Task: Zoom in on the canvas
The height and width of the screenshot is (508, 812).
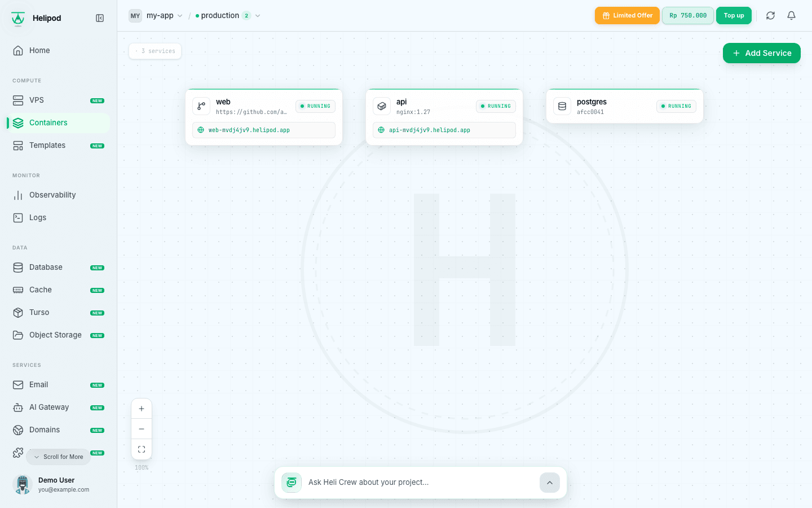Action: click(142, 409)
